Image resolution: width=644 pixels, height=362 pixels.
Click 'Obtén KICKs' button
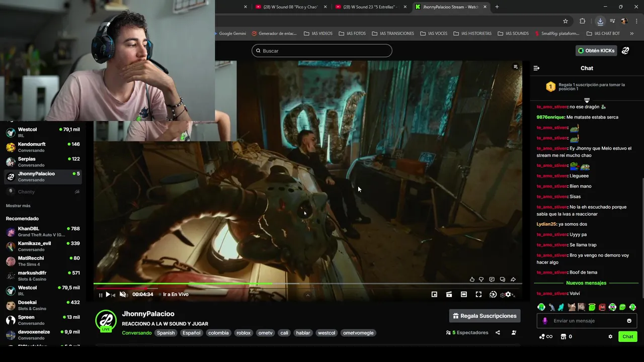(x=596, y=51)
